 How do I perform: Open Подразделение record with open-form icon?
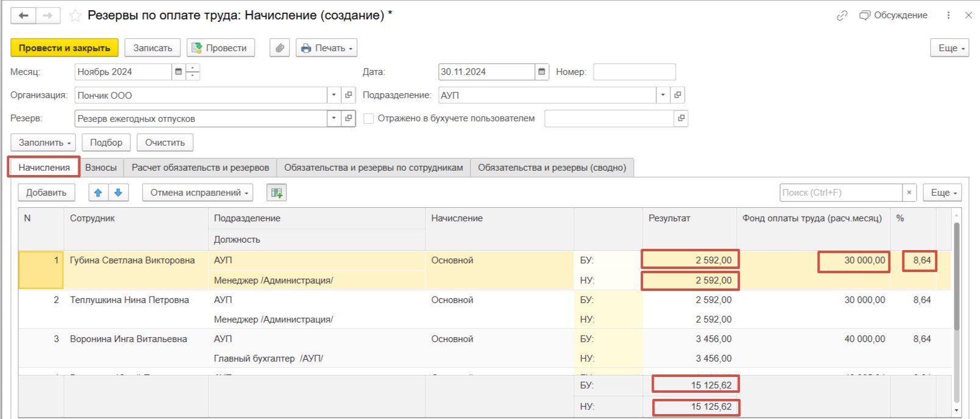tap(678, 95)
